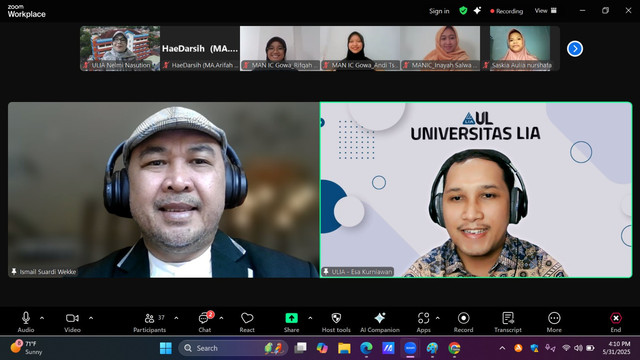Open Host tools shield menu
Viewport: 640px width, 360px height.
[x=336, y=322]
